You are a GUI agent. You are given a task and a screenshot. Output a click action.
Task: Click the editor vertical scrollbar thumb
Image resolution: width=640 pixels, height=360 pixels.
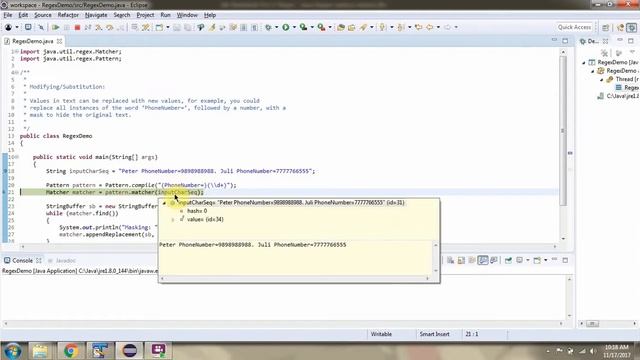[x=563, y=131]
